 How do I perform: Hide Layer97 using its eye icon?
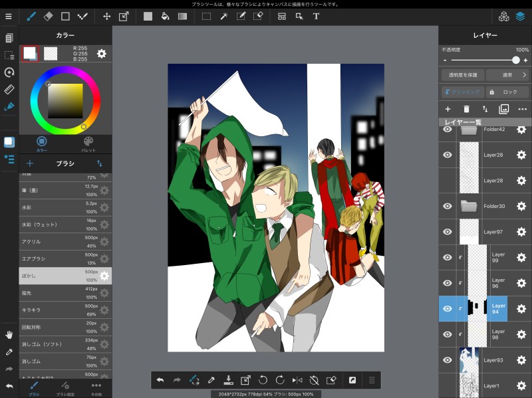pos(448,232)
